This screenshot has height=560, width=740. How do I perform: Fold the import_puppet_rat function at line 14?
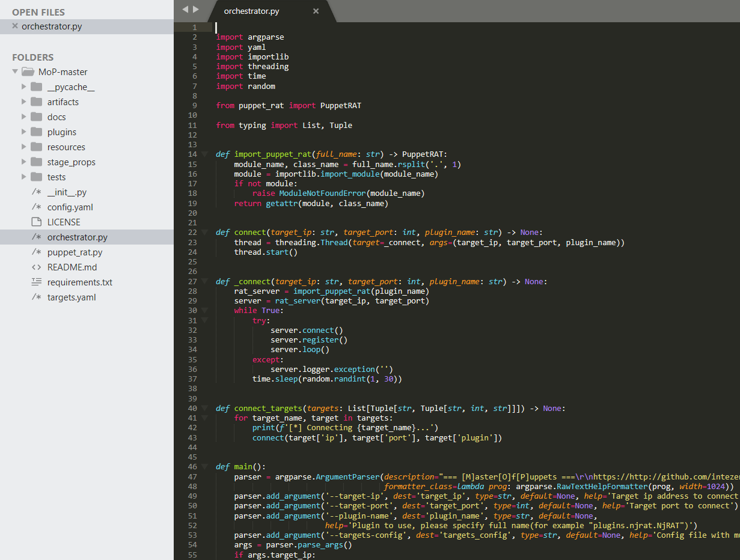click(x=204, y=154)
